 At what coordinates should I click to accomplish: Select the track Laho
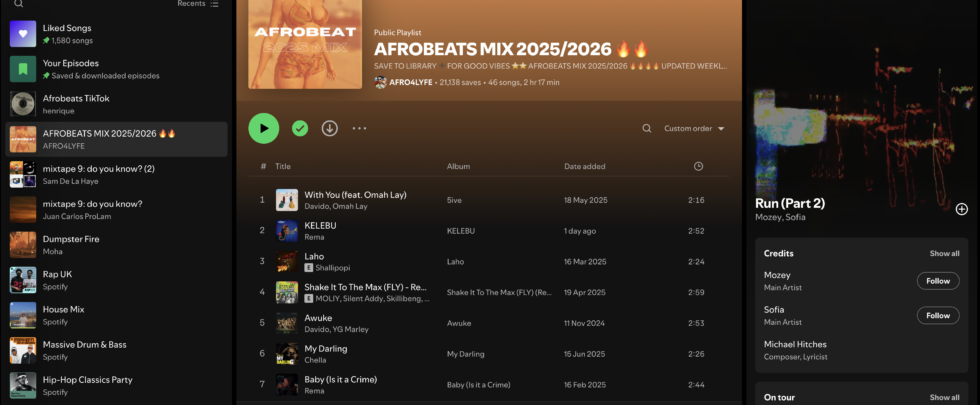[x=488, y=261]
